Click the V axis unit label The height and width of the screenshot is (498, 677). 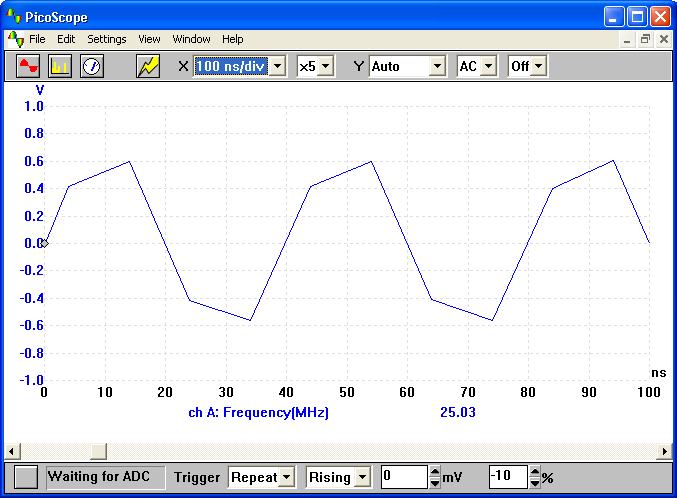[40, 90]
